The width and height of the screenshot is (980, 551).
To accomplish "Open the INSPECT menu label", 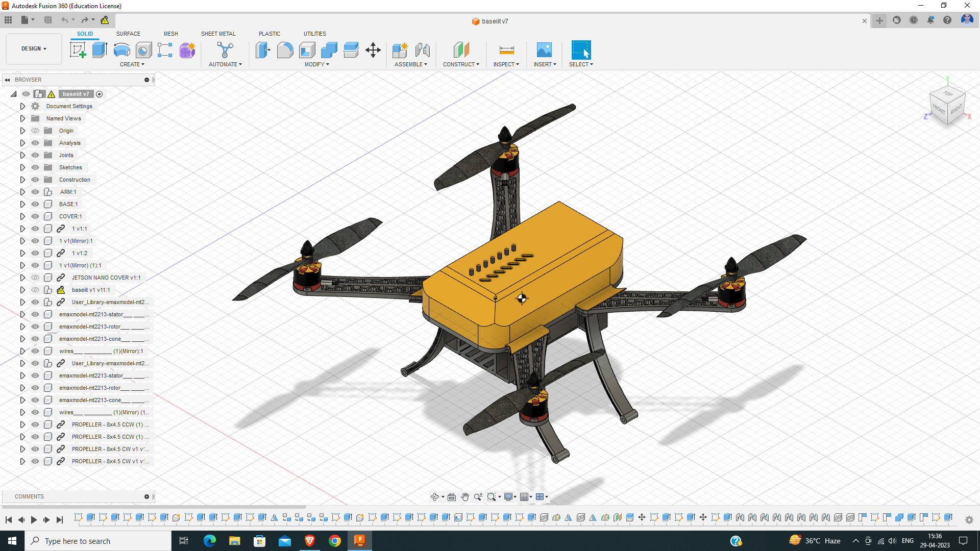I will coord(506,64).
